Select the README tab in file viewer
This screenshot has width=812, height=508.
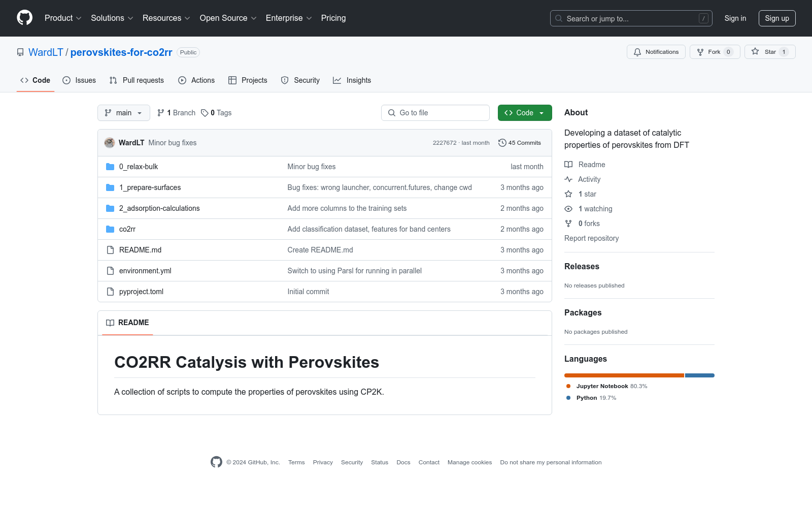(x=127, y=323)
